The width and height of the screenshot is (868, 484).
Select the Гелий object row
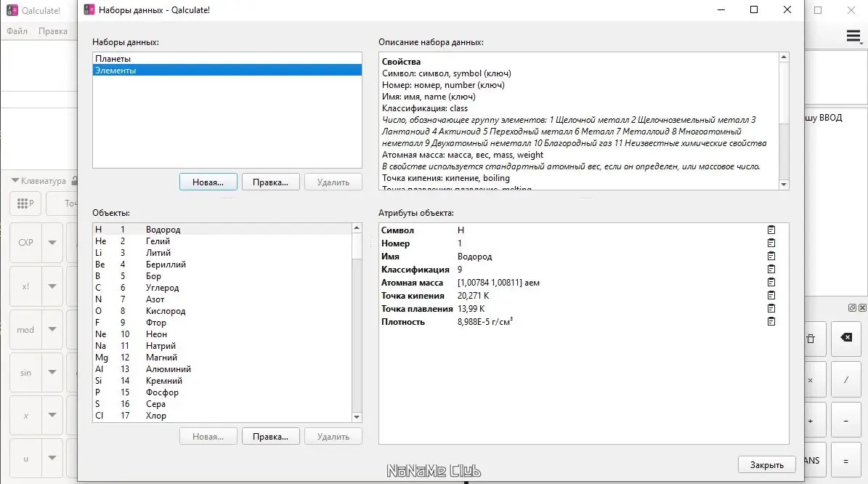pyautogui.click(x=222, y=241)
